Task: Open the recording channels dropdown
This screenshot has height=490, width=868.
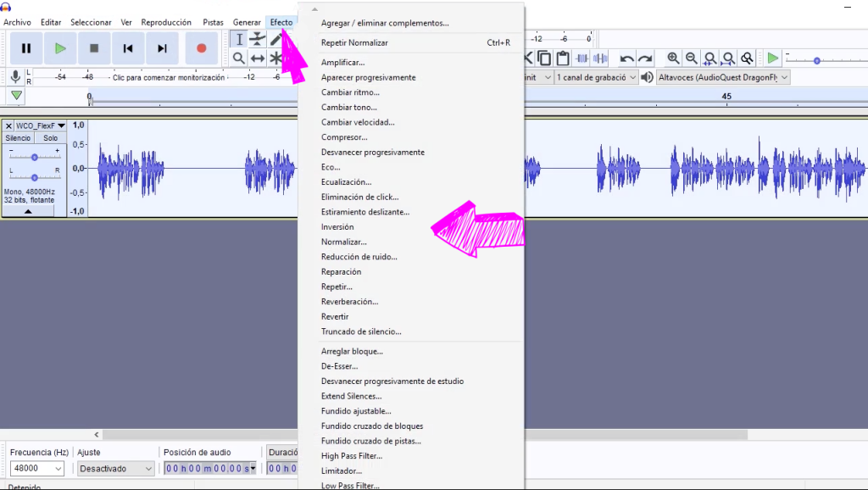Action: point(596,77)
